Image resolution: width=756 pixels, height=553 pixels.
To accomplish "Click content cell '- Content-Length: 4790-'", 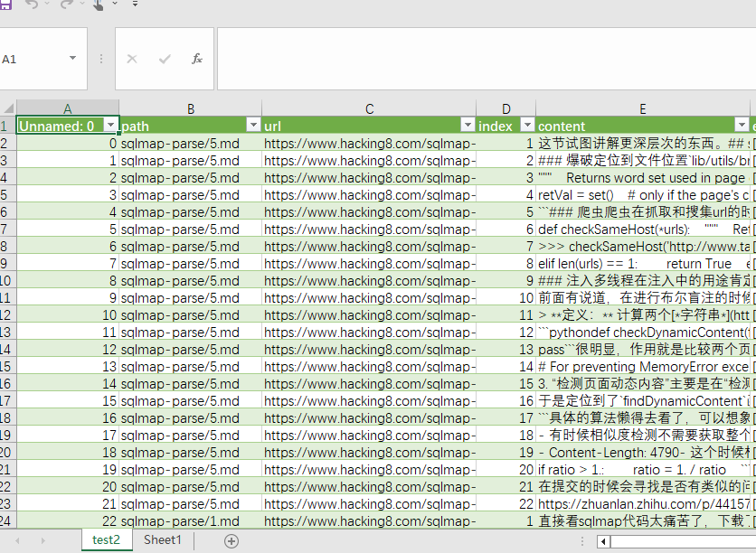I will pos(643,453).
